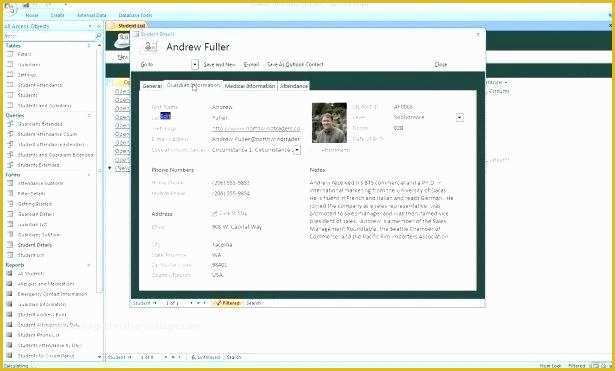Open the Home ribbon tab
Screen dimensions: 615x371
[x=32, y=15]
